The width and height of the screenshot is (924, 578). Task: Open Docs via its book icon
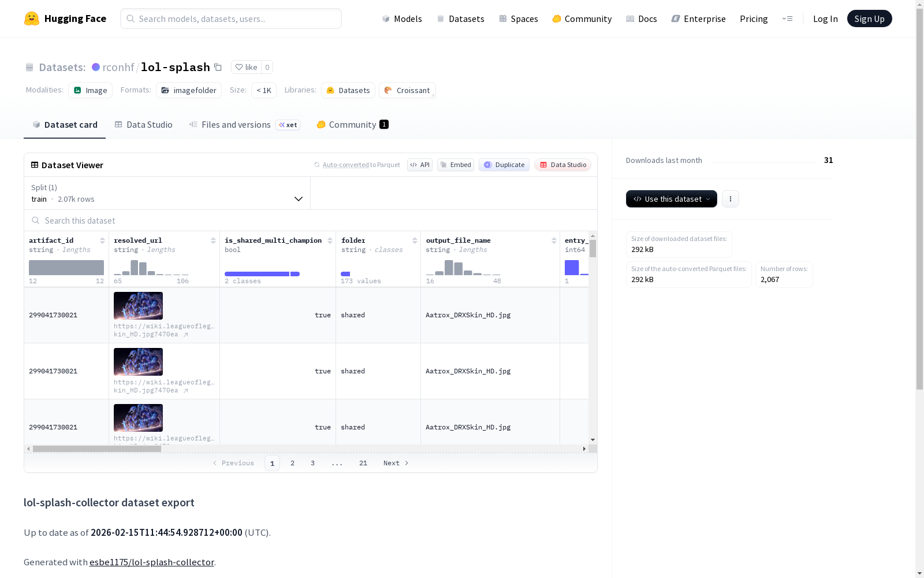pos(630,19)
